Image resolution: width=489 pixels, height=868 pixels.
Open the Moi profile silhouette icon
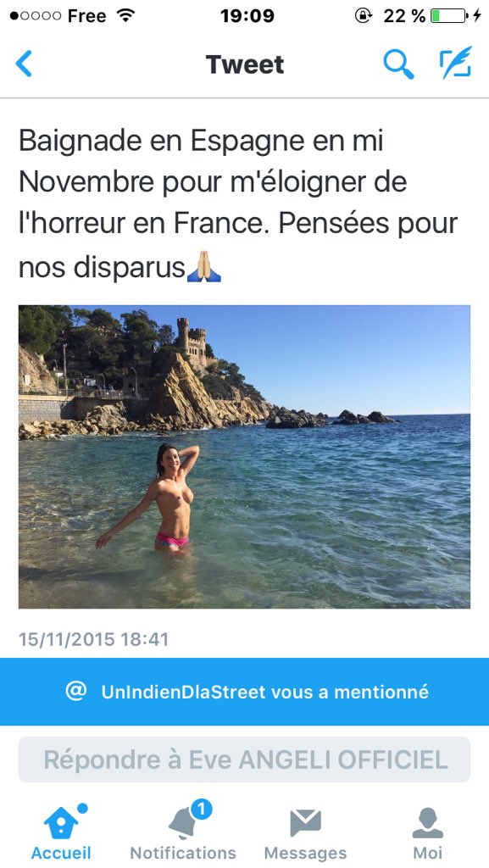pyautogui.click(x=428, y=822)
